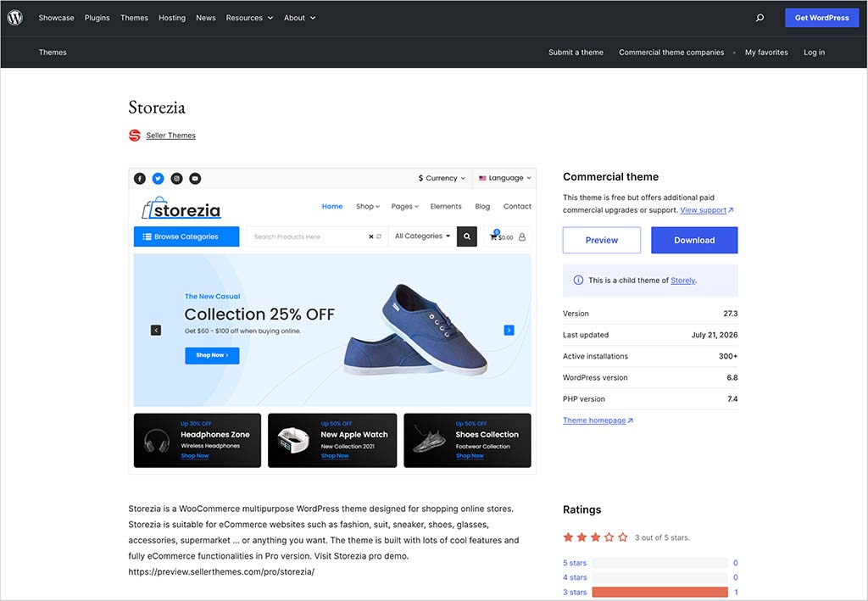Click Shop Now under Headphones Zone

point(194,456)
